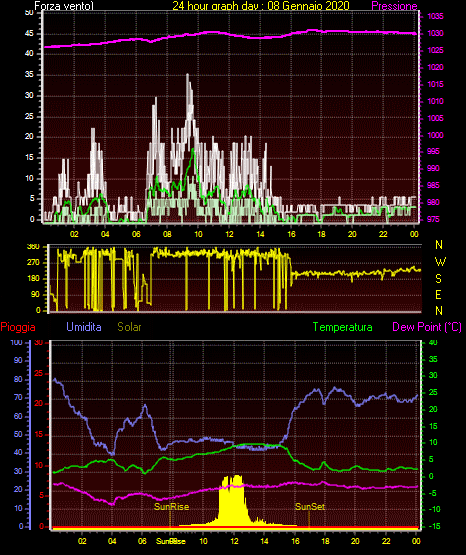466x555 pixels.
Task: Click the 'N' compass letter beside 360
Action: click(x=439, y=245)
